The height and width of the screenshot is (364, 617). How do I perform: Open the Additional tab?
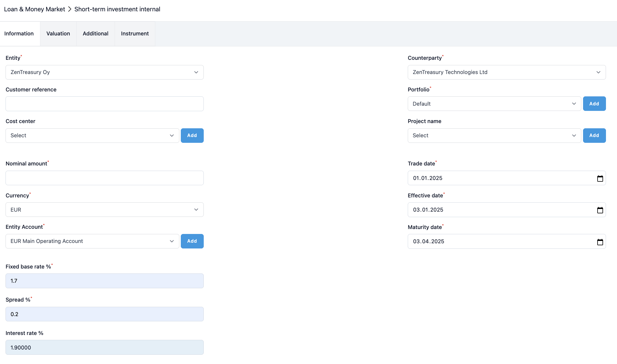click(x=95, y=34)
